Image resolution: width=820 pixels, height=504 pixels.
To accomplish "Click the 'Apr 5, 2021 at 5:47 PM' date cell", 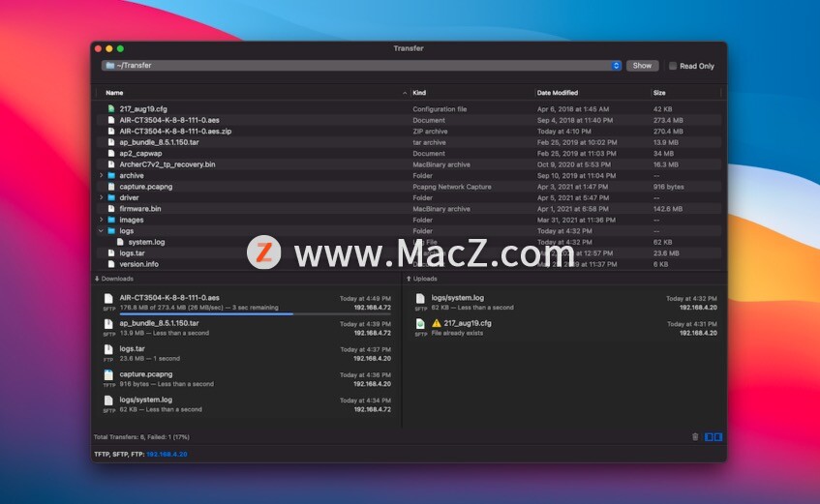I will (x=572, y=197).
